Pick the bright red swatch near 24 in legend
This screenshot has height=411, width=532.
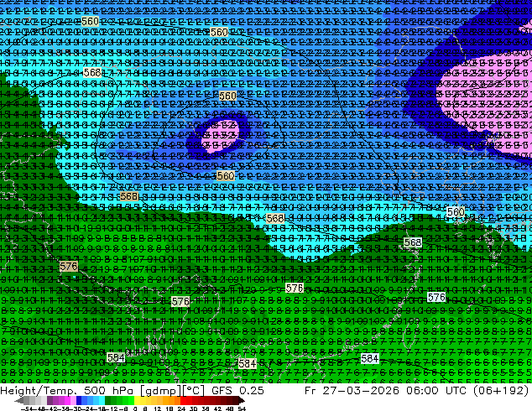(183, 400)
